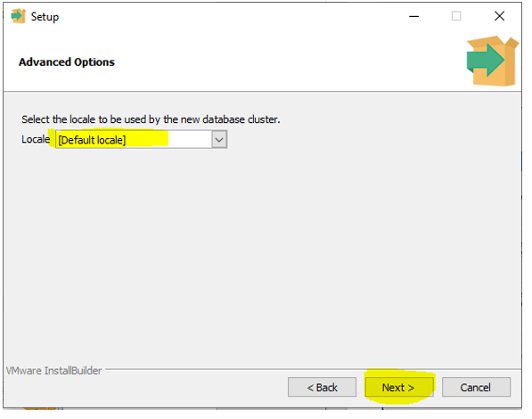Click the greyed-out maximize button
Image resolution: width=532 pixels, height=419 pixels.
click(x=456, y=16)
